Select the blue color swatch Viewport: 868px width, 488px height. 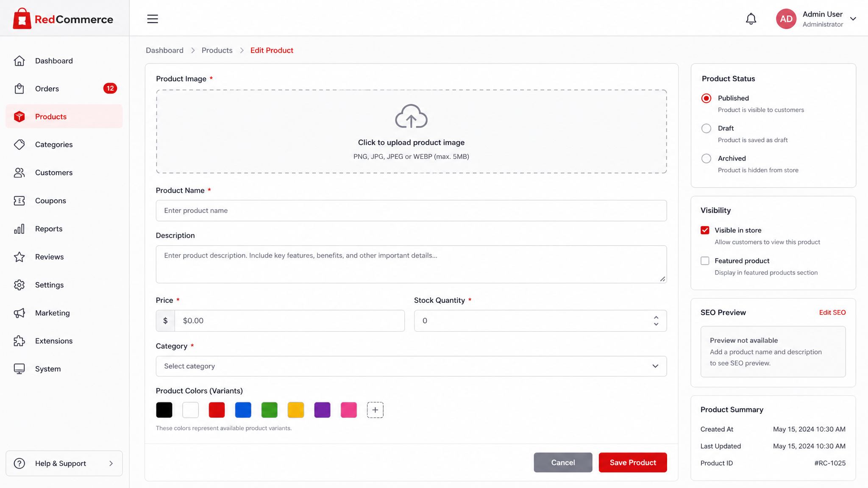[x=243, y=410]
